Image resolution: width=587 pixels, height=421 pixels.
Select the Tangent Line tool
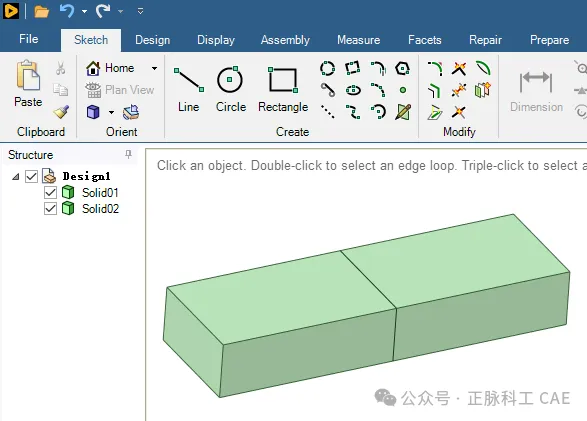click(328, 90)
